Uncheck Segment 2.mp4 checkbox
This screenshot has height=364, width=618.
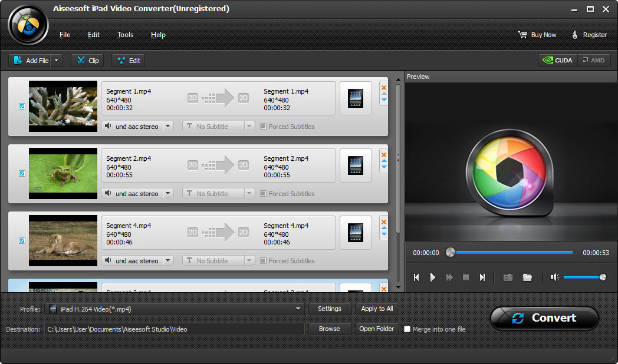[22, 174]
